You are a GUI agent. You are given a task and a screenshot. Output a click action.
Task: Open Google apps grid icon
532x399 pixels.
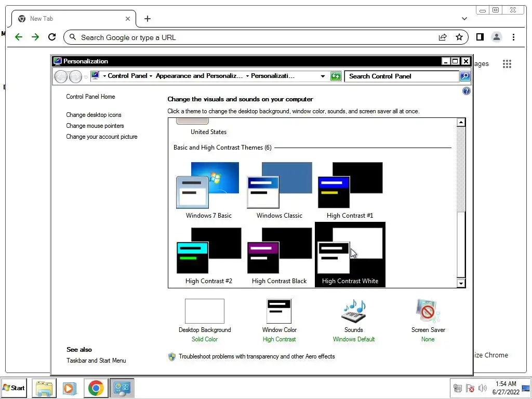coord(507,64)
